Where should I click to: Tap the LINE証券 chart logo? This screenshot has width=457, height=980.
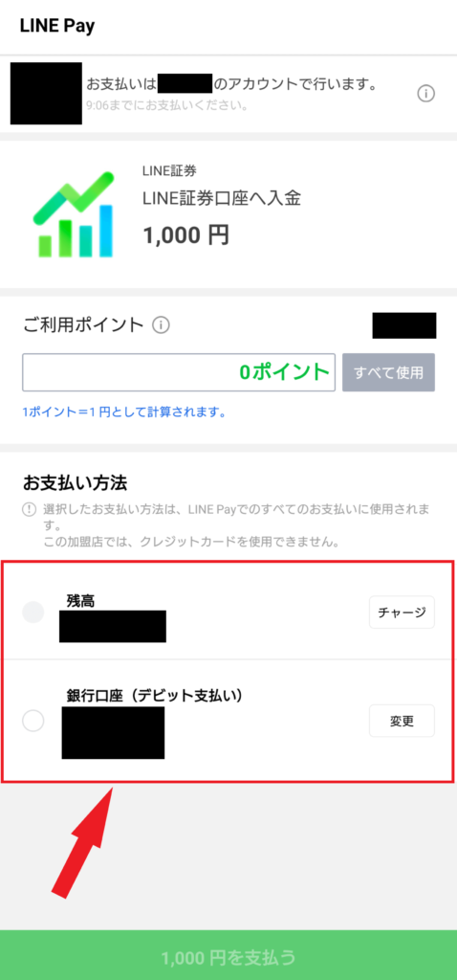[73, 213]
